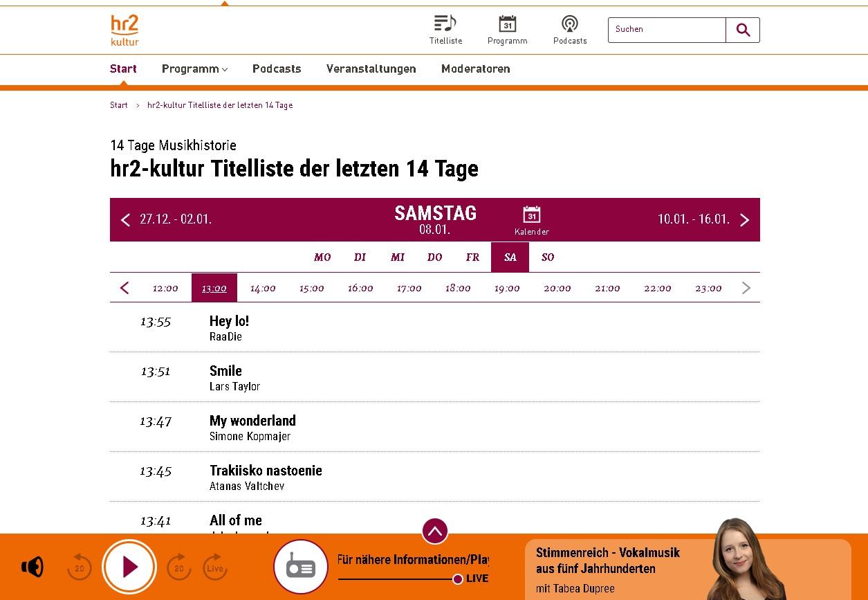Open the Programm calendar icon in header
The height and width of the screenshot is (600, 868).
pos(507,30)
